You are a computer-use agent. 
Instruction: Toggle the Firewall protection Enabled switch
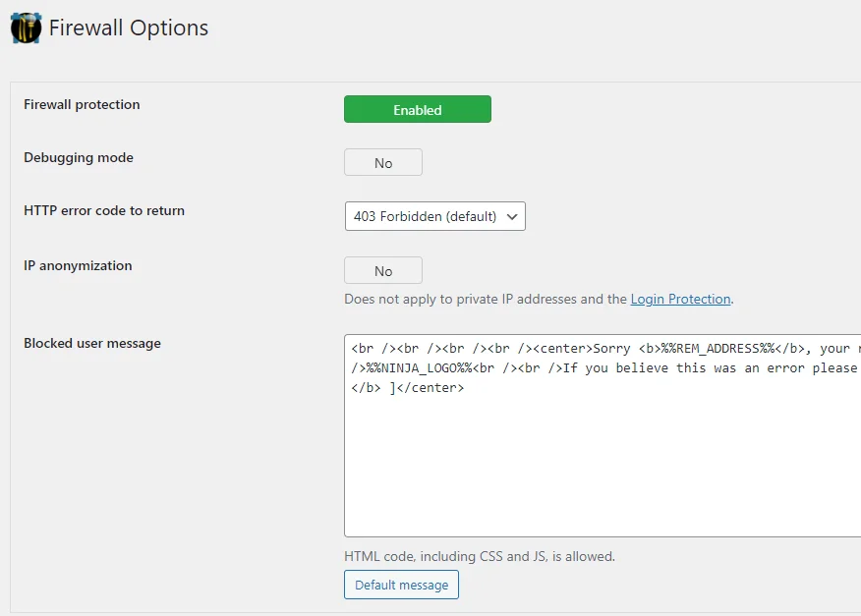tap(417, 110)
